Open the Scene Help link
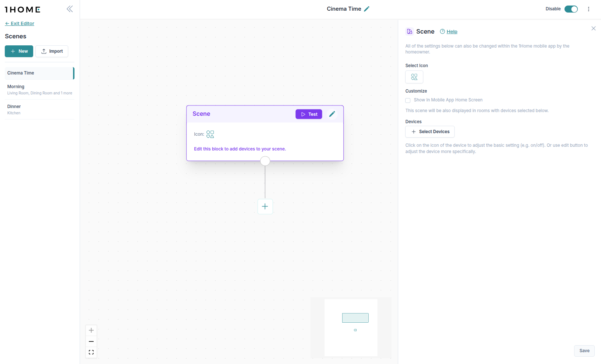The width and height of the screenshot is (601, 364). (452, 32)
